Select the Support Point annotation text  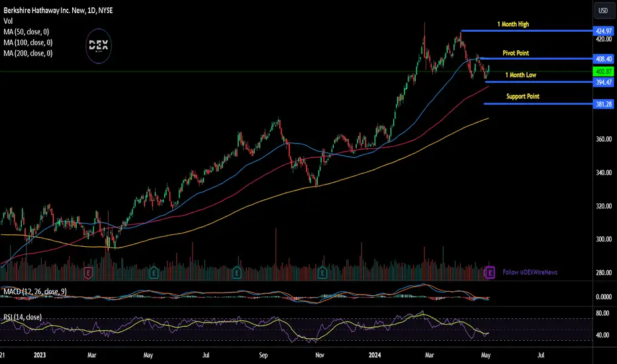click(522, 97)
